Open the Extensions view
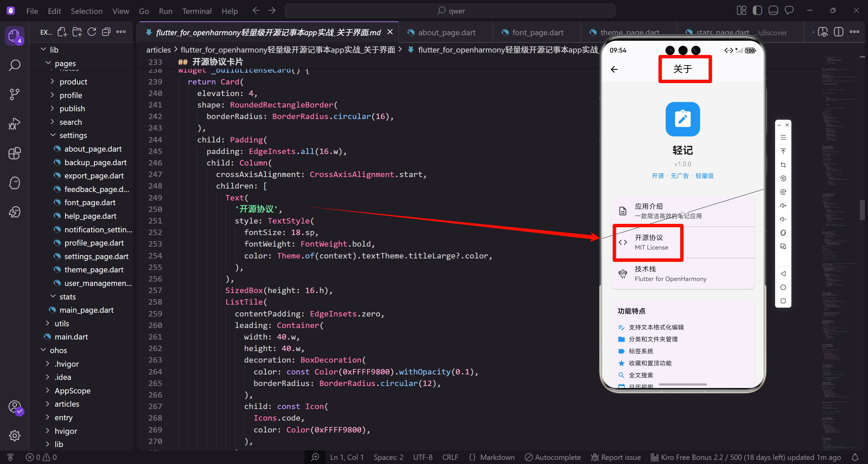 (14, 153)
